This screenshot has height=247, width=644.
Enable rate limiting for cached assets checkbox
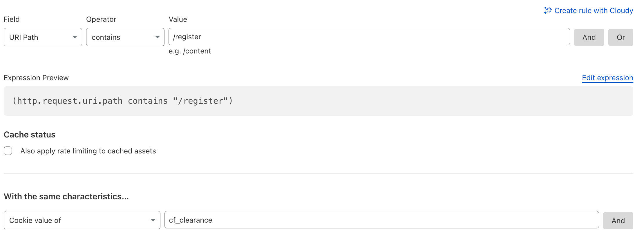tap(8, 151)
